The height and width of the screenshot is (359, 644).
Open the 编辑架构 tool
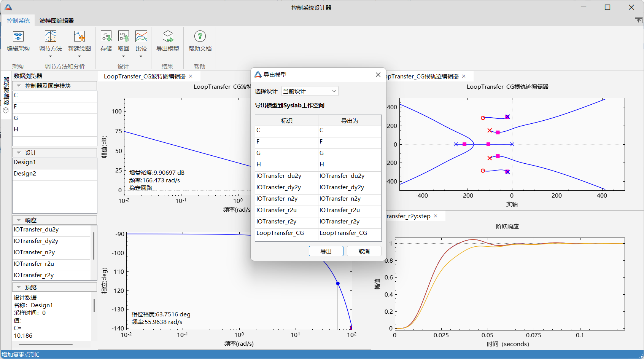point(18,41)
